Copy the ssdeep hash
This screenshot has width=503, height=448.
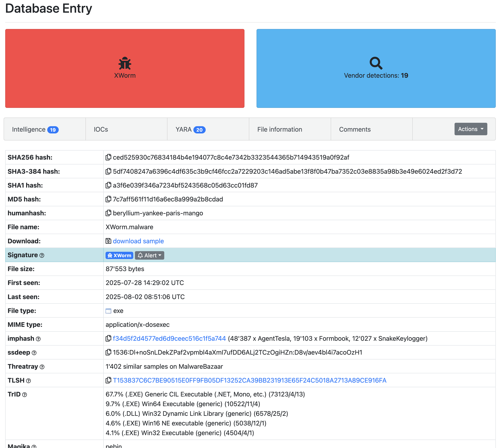[108, 352]
